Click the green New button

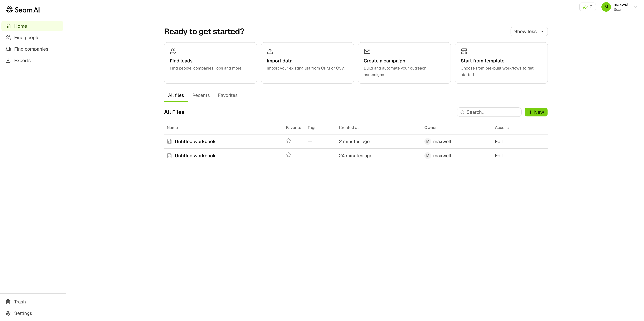coord(536,112)
